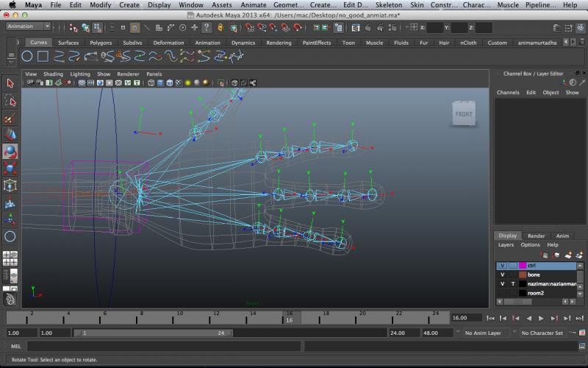Open the No Character Set dropdown
This screenshot has width=588, height=368.
(x=542, y=333)
